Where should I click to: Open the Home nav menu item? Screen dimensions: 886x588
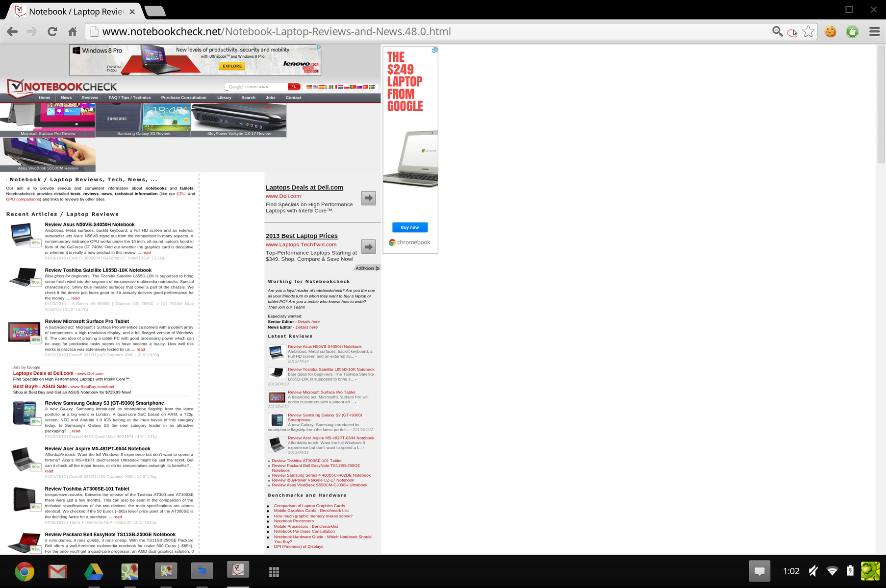click(45, 98)
